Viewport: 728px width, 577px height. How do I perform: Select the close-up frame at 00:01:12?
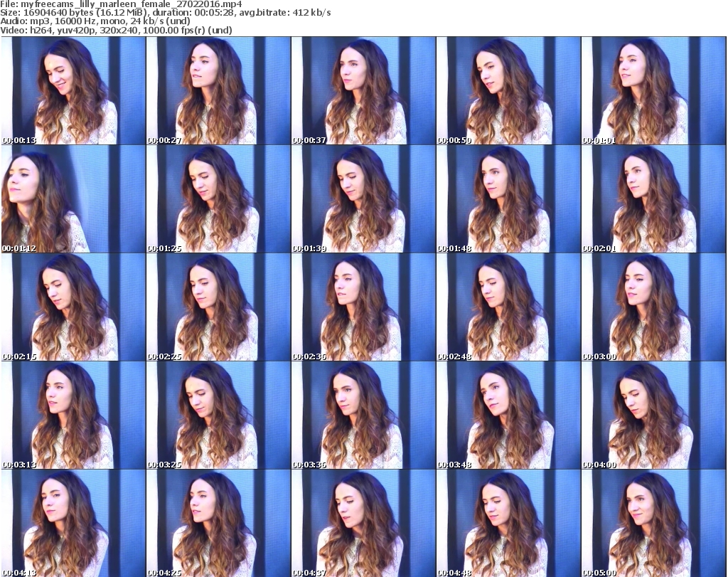pyautogui.click(x=73, y=198)
